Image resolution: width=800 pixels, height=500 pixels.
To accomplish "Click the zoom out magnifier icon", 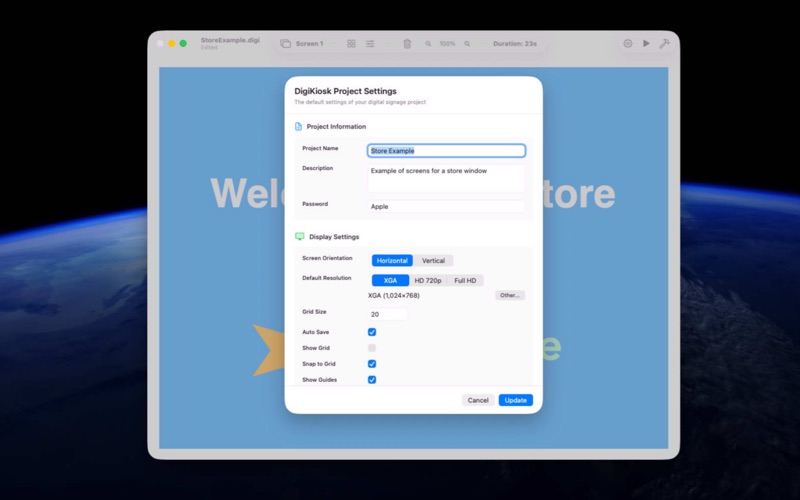I will (428, 44).
